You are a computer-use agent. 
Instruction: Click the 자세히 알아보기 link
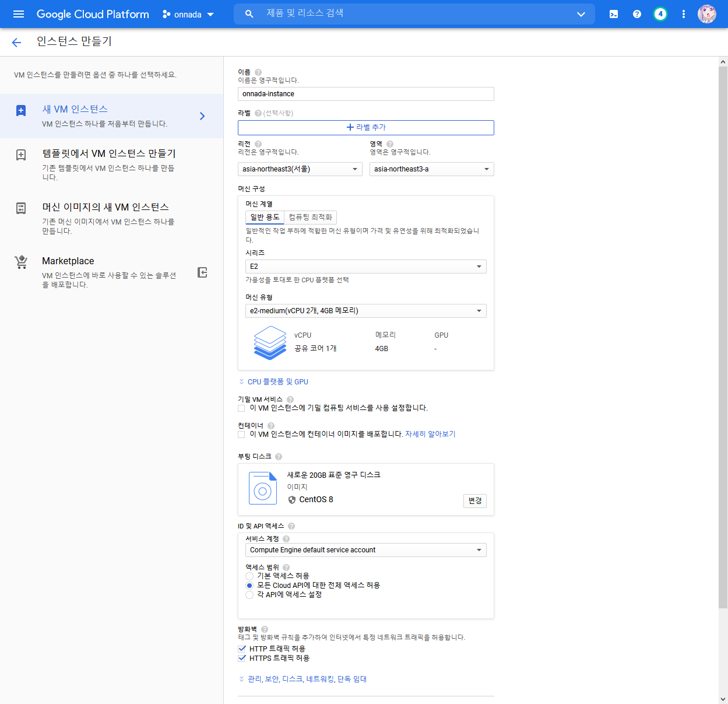[x=430, y=435]
